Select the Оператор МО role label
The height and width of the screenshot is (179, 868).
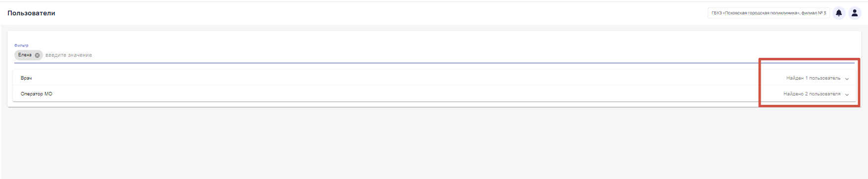click(x=37, y=94)
